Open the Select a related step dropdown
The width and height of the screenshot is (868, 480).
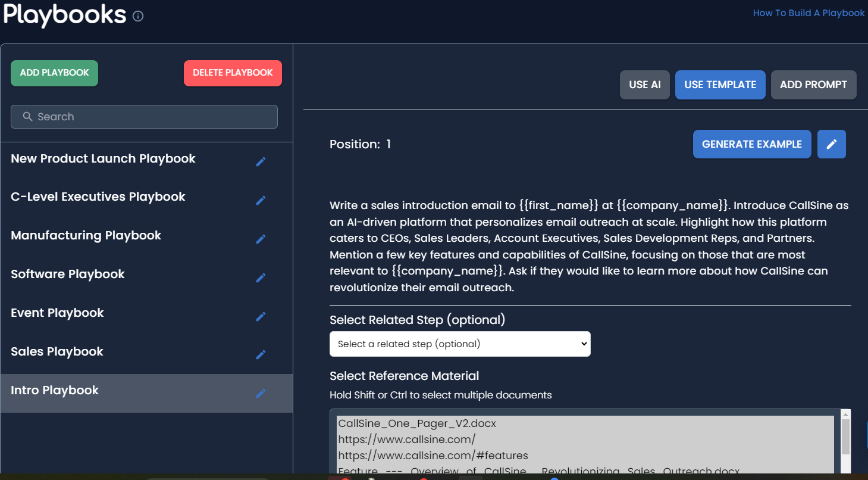pos(459,344)
